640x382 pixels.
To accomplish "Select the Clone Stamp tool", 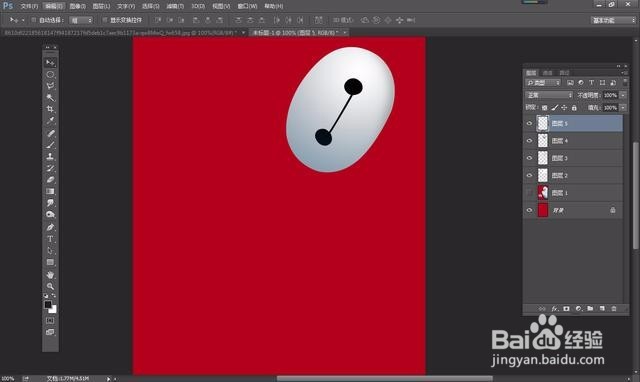I will (x=50, y=156).
